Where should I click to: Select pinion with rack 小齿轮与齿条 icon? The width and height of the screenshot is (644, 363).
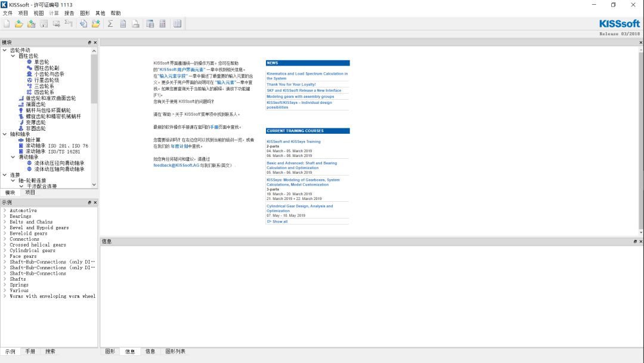click(x=30, y=74)
